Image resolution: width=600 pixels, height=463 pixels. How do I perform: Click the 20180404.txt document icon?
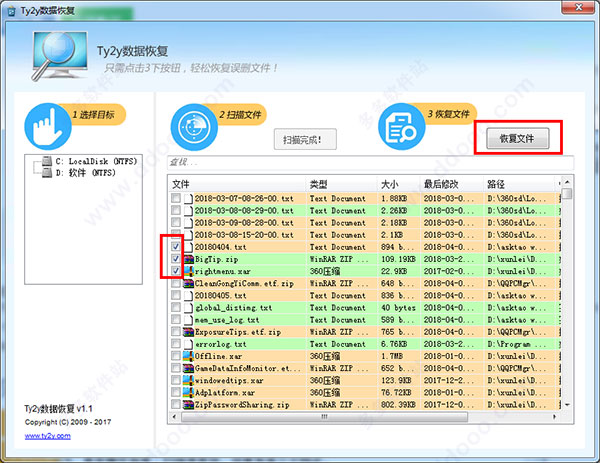pyautogui.click(x=188, y=247)
